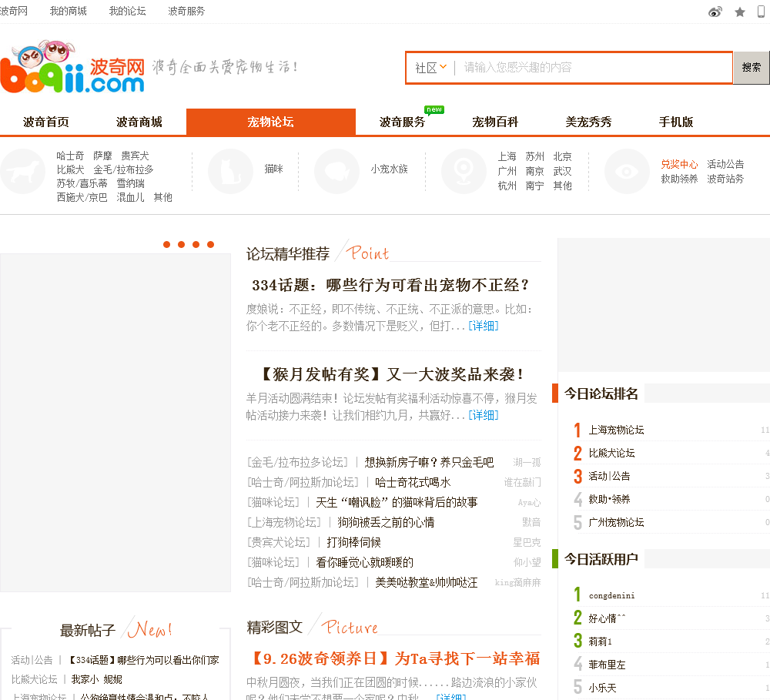Click the location pin circle icon
The height and width of the screenshot is (700, 770).
[464, 172]
